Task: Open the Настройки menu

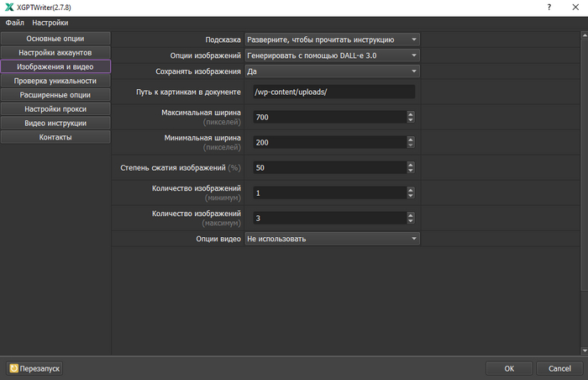Action: 50,23
